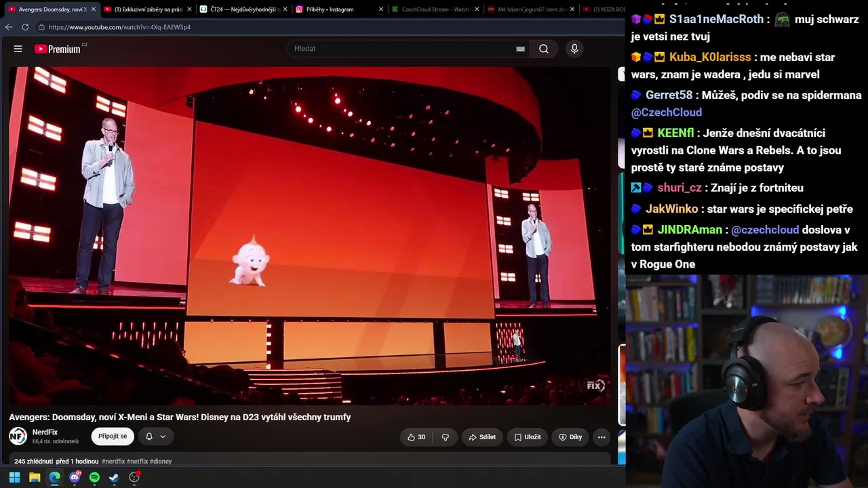Click the 66,4 tis. odběratelů text
The width and height of the screenshot is (868, 488).
pyautogui.click(x=56, y=442)
